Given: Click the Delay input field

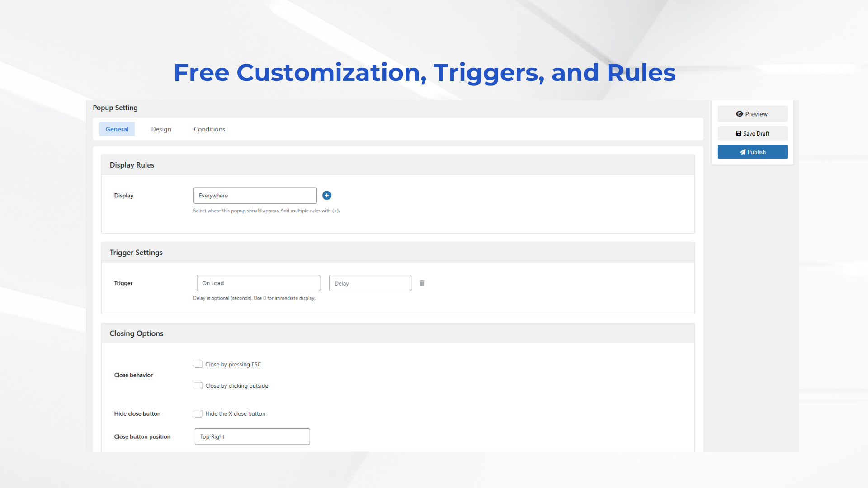Looking at the screenshot, I should (370, 283).
